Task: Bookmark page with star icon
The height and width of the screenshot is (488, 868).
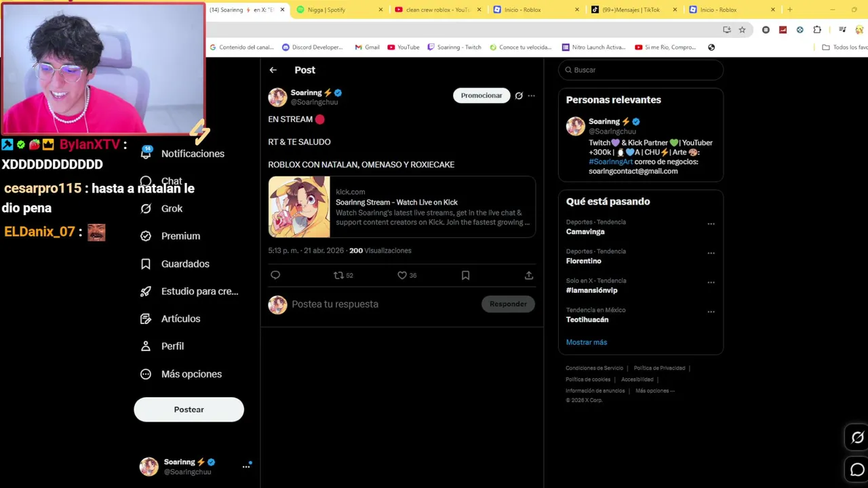Action: (742, 30)
